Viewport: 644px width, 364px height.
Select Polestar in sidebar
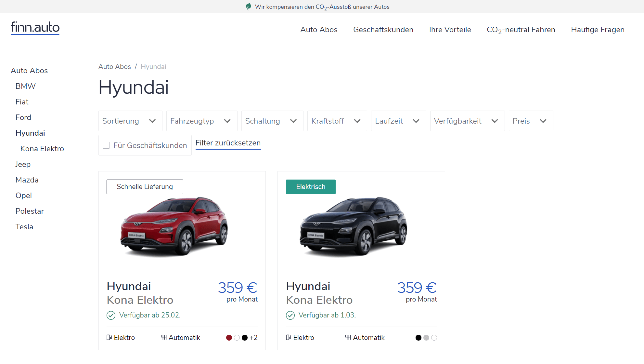coord(30,211)
